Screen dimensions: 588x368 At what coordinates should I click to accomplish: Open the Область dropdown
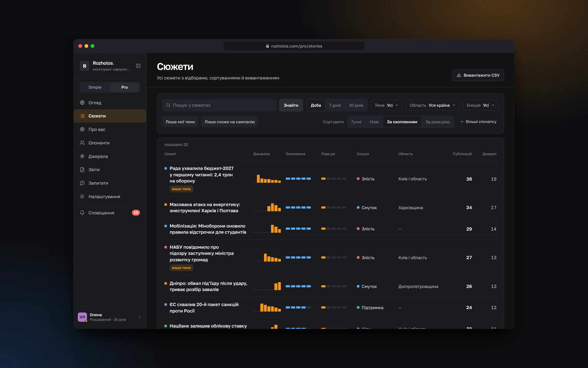point(432,105)
